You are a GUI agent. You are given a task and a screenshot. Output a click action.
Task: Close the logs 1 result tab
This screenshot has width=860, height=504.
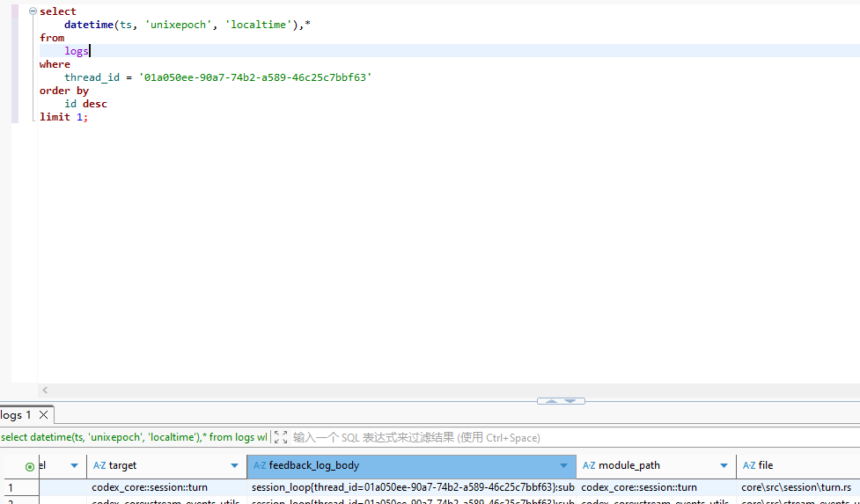pos(43,414)
